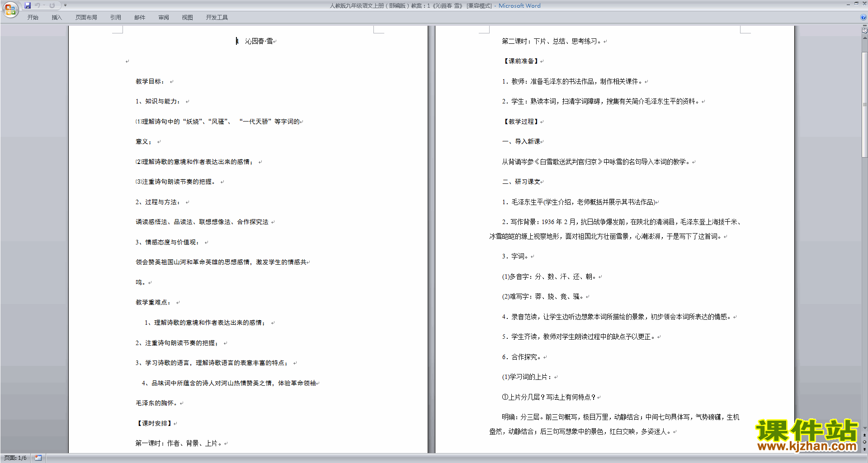The width and height of the screenshot is (868, 463).
Task: Switch to the 视图 tab
Action: point(188,18)
